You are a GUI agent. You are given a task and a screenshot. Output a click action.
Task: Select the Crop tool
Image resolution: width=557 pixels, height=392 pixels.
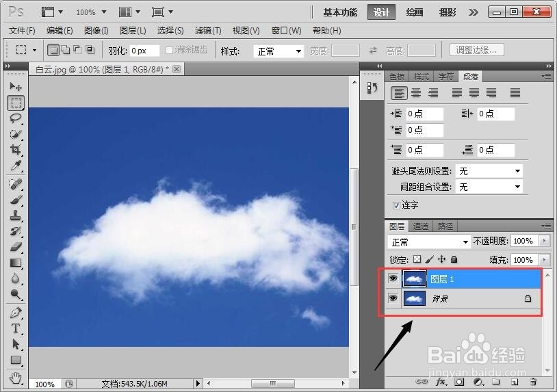pyautogui.click(x=16, y=150)
